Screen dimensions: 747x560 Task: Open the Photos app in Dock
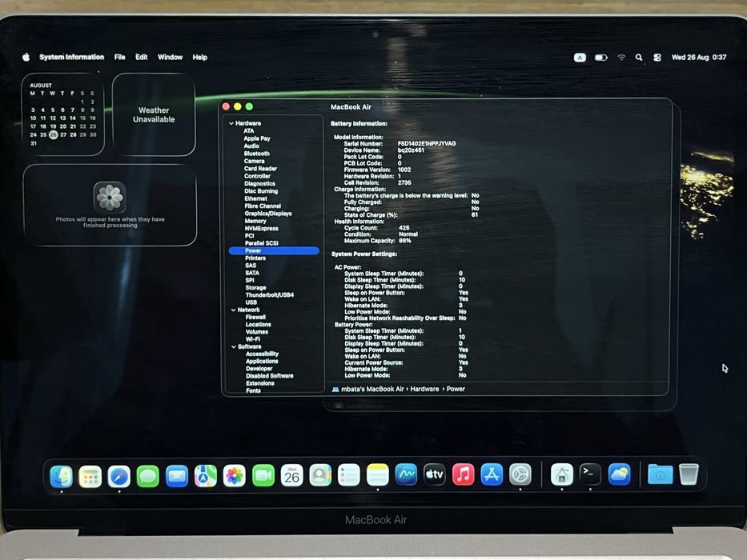(234, 476)
